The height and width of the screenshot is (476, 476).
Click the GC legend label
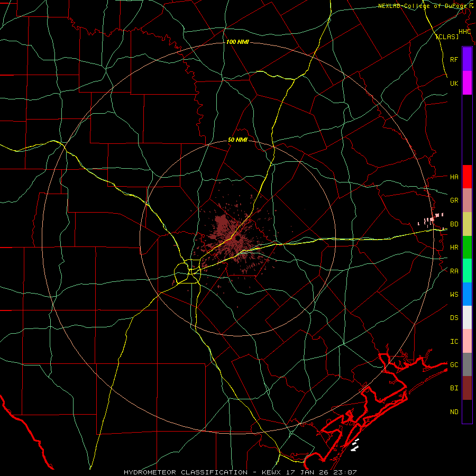click(454, 365)
